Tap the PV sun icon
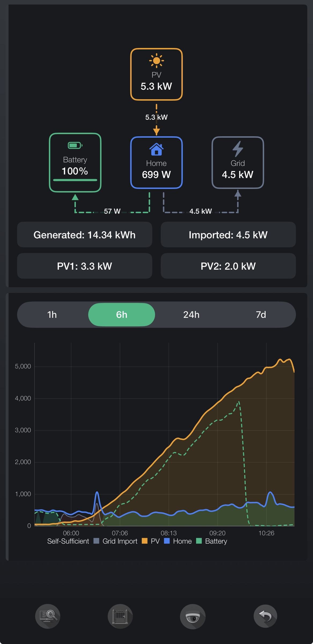The image size is (313, 644). (156, 61)
